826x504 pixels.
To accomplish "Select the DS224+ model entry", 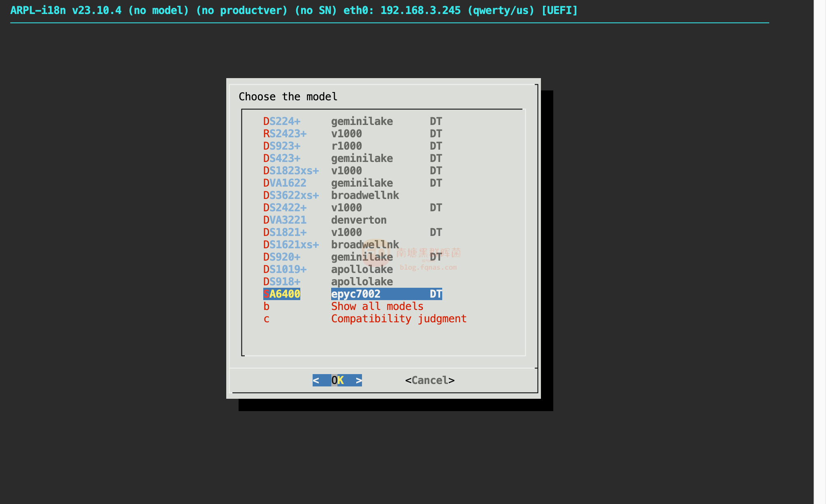I will pos(353,121).
